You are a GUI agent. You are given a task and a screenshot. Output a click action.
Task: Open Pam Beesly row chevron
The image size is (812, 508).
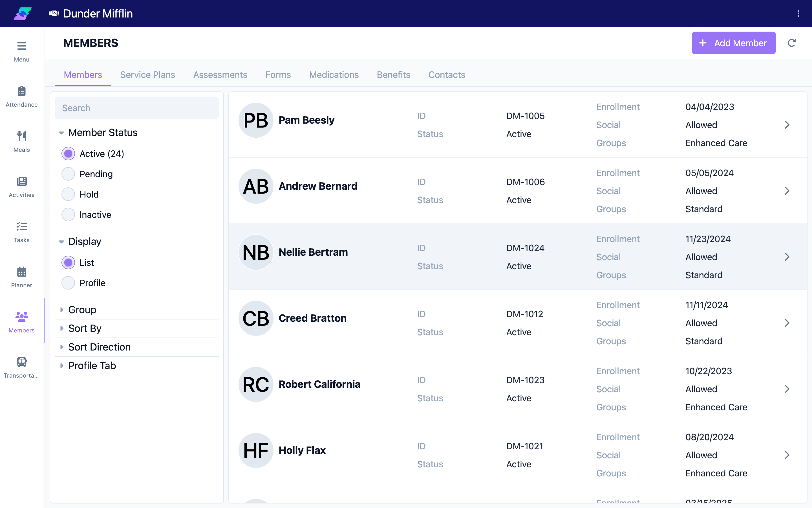pyautogui.click(x=787, y=125)
